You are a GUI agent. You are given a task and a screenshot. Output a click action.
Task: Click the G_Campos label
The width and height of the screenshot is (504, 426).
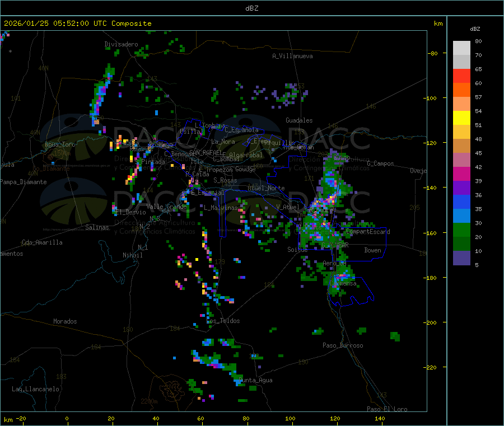(380, 163)
